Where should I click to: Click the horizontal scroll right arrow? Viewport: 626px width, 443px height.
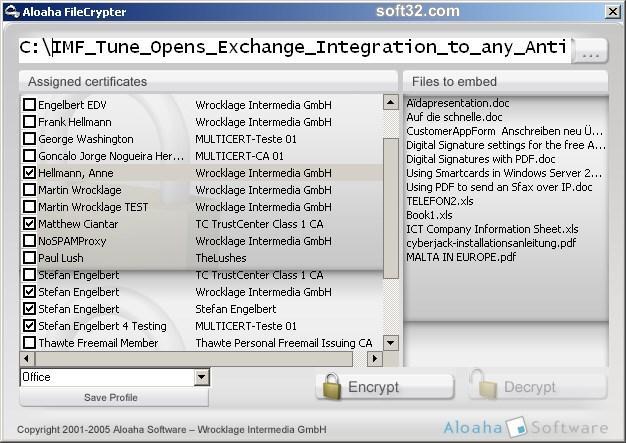pos(374,358)
